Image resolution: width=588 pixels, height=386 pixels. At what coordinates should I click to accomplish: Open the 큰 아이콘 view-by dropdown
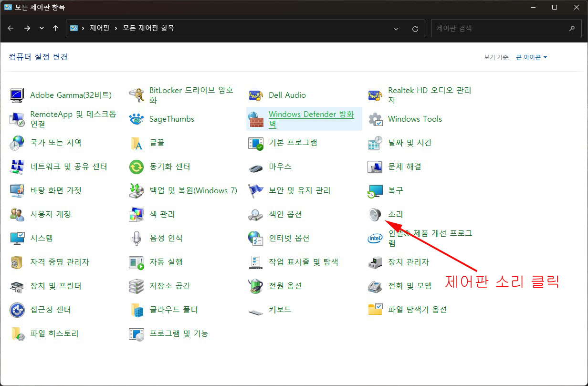pos(532,57)
